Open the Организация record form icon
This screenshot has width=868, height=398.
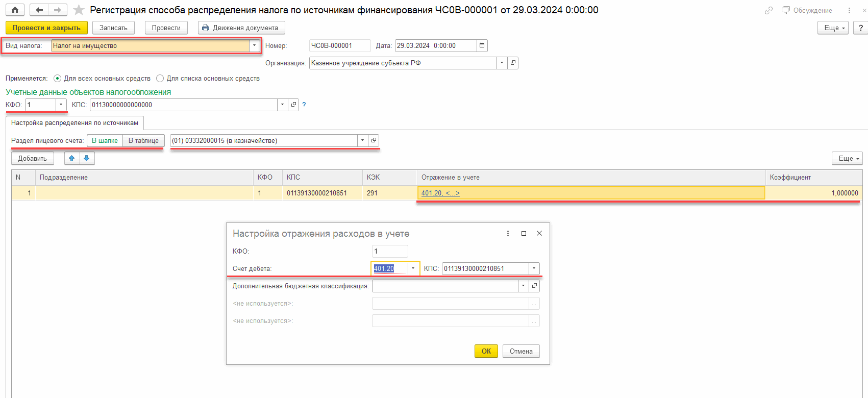click(513, 63)
